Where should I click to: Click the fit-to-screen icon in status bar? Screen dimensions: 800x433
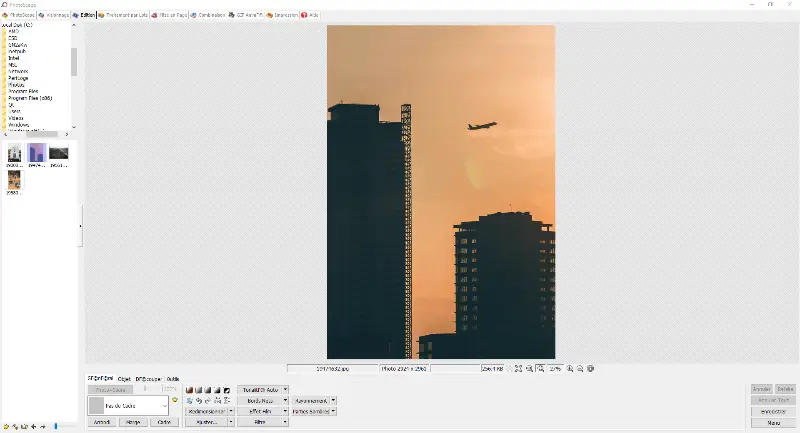518,368
